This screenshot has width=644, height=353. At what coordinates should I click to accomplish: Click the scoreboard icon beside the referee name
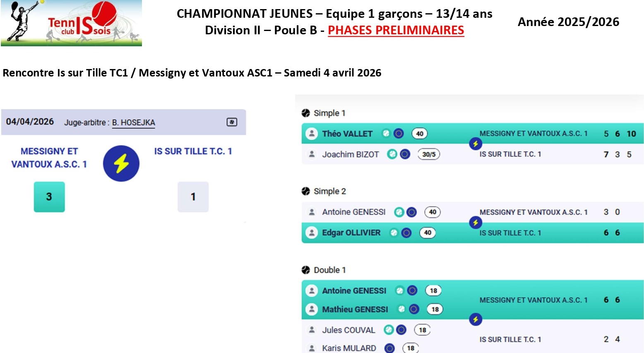(x=232, y=122)
